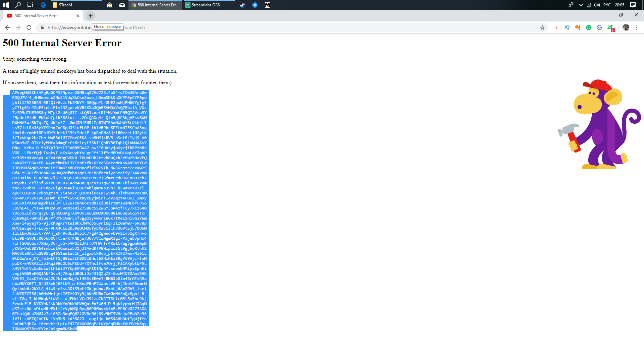
Task: Bookmark this page with the star icon
Action: pos(542,27)
